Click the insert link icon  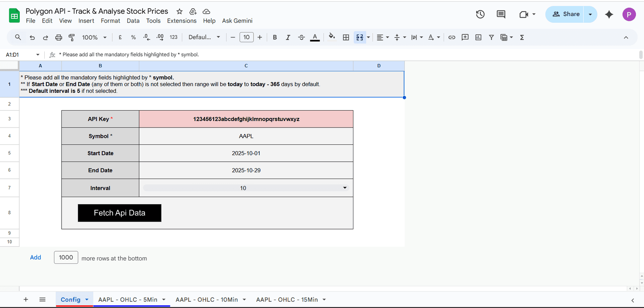coord(452,37)
